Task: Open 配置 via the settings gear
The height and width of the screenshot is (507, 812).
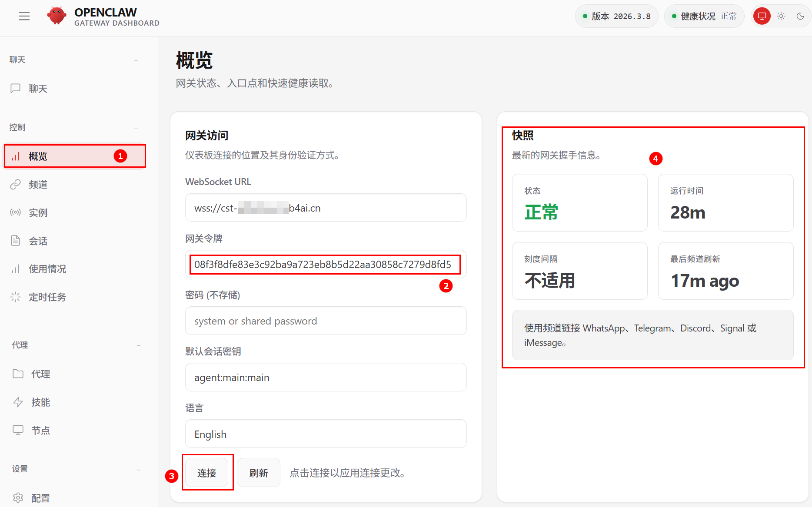Action: [41, 497]
